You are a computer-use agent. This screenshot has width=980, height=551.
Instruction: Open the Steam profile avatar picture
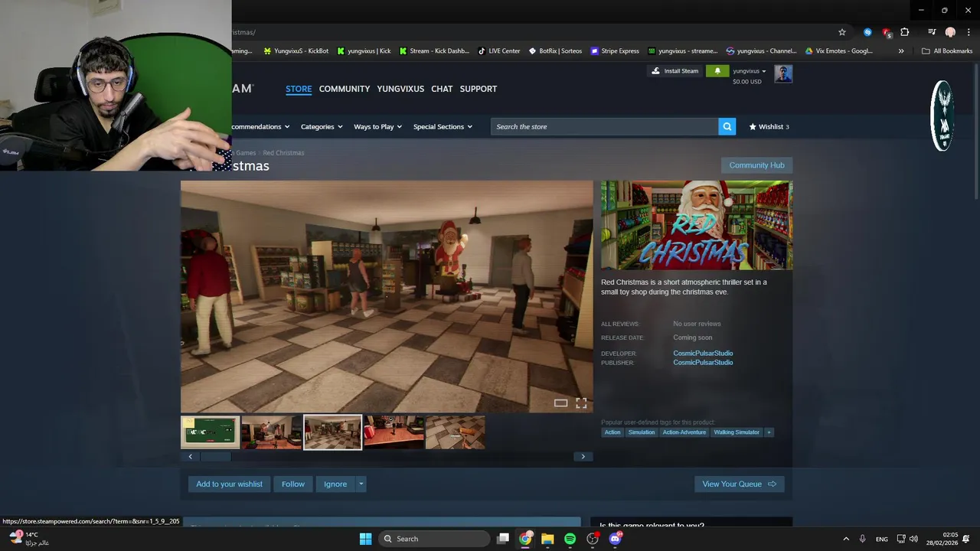(x=783, y=74)
